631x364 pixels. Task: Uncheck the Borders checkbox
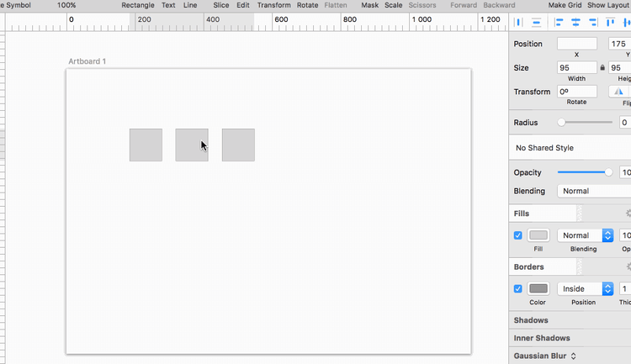(518, 288)
